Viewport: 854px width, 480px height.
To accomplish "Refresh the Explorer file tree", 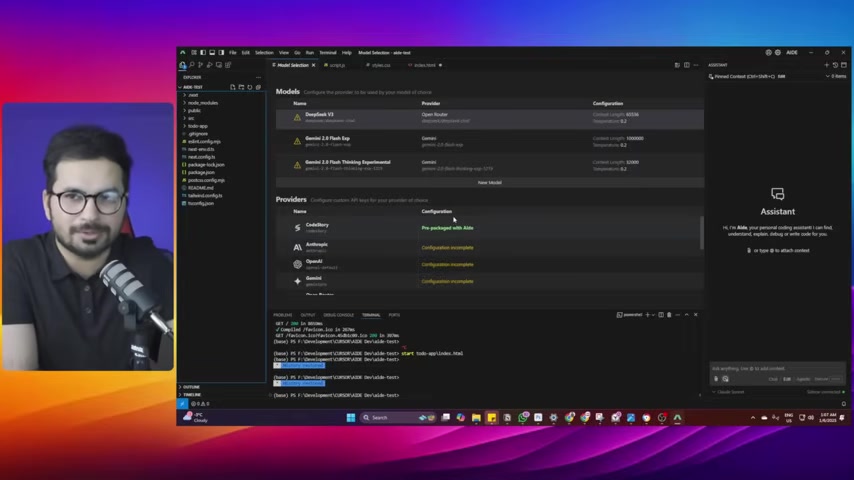I will coord(250,87).
